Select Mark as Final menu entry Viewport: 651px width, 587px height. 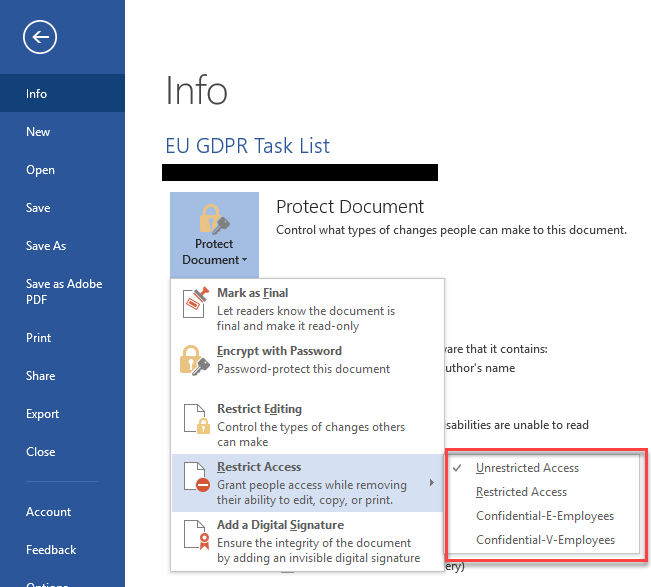(308, 309)
